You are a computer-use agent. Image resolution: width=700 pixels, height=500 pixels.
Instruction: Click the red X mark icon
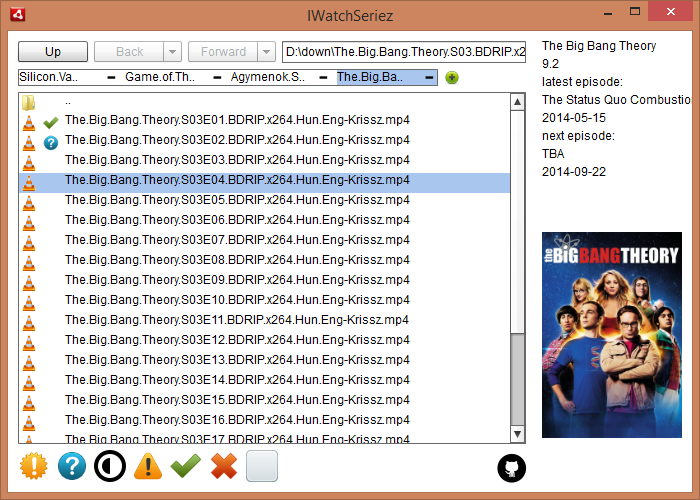224,466
